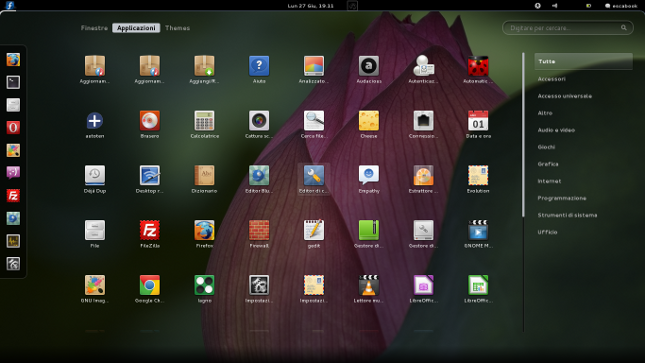Open Autenticazione user settings icon
This screenshot has height=363, width=645.
[x=423, y=66]
